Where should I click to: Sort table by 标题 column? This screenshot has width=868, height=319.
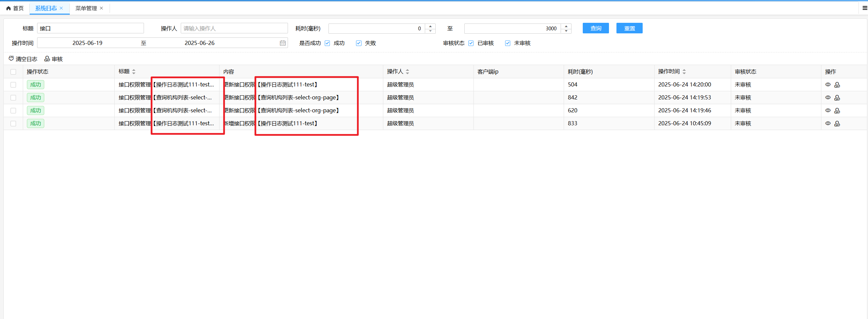(x=134, y=72)
